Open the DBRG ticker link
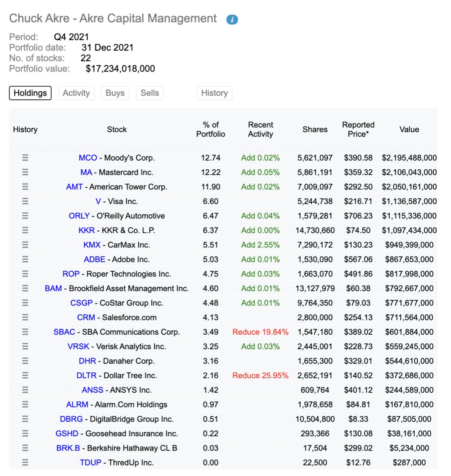The image size is (451, 476). (x=71, y=419)
